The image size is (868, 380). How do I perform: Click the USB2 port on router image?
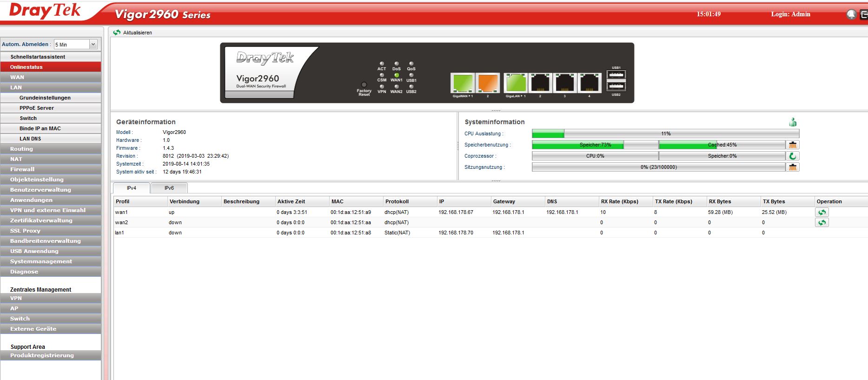click(616, 86)
